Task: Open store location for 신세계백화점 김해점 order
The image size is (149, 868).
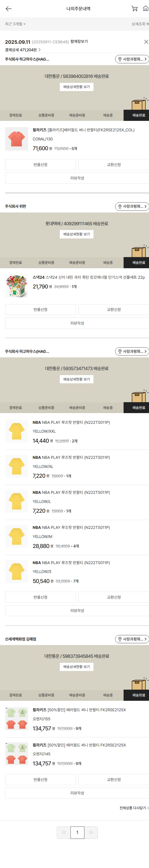Action: pyautogui.click(x=132, y=639)
